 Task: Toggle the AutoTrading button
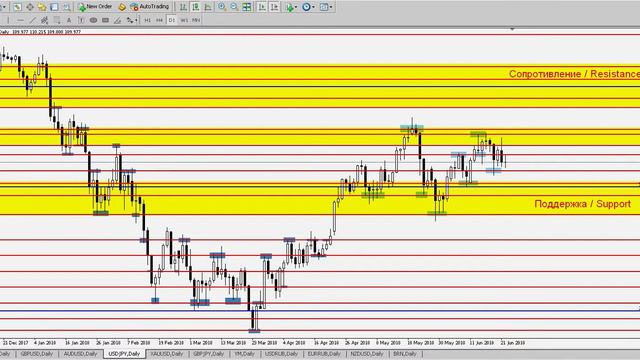[149, 7]
